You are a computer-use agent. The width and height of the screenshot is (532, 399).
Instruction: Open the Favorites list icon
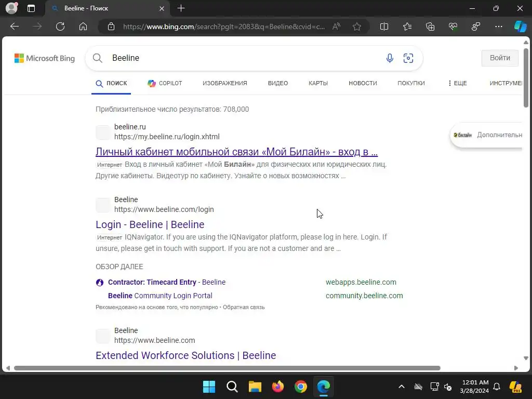click(x=407, y=26)
